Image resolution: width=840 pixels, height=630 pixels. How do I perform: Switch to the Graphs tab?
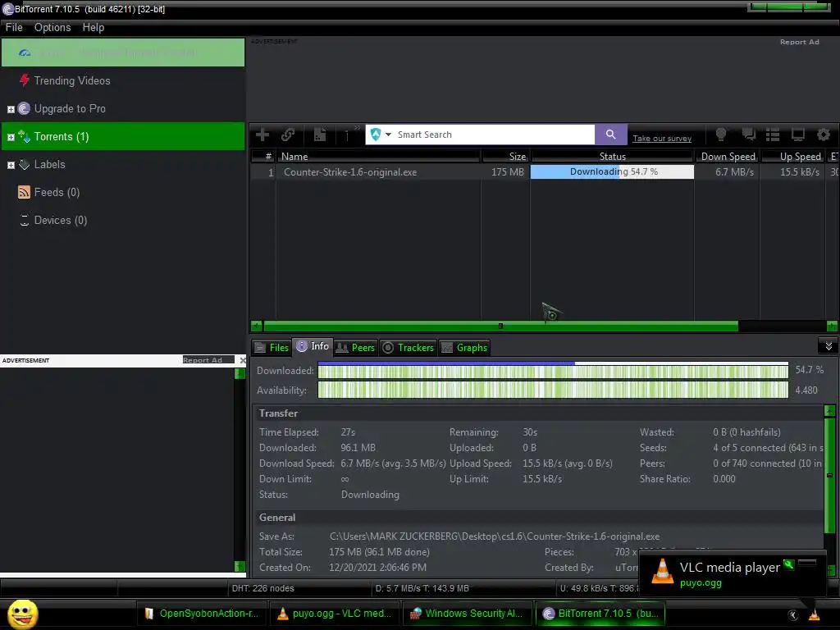point(464,348)
